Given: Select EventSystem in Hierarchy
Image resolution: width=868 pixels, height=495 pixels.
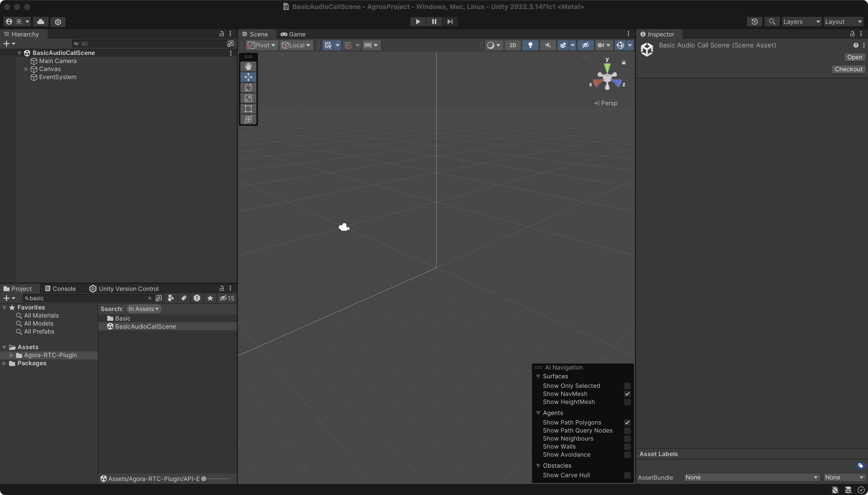Looking at the screenshot, I should (x=58, y=77).
